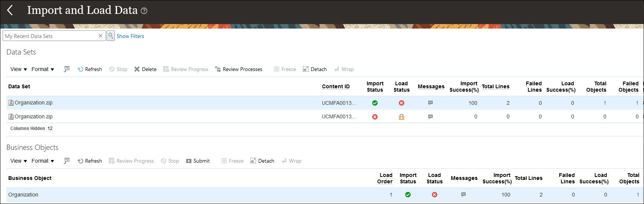
Task: Show Filters link
Action: click(x=130, y=36)
